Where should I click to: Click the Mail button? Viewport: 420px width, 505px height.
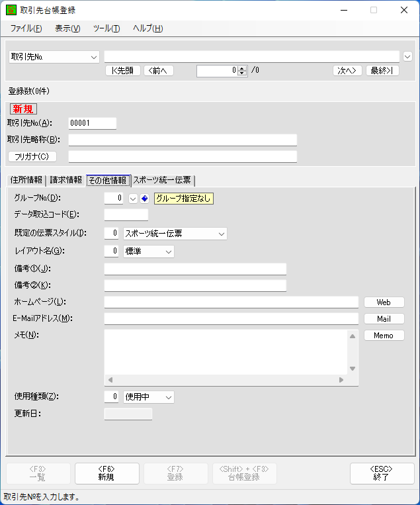click(x=384, y=319)
